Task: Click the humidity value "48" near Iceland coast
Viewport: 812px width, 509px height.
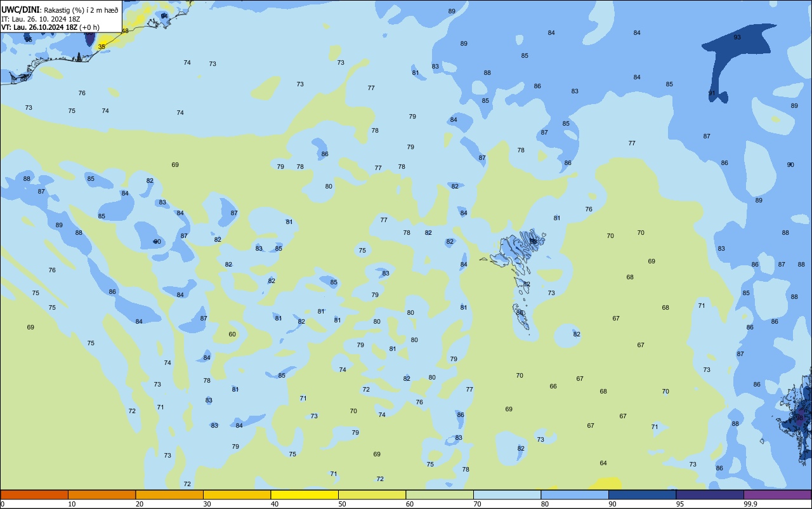Action: [x=125, y=31]
